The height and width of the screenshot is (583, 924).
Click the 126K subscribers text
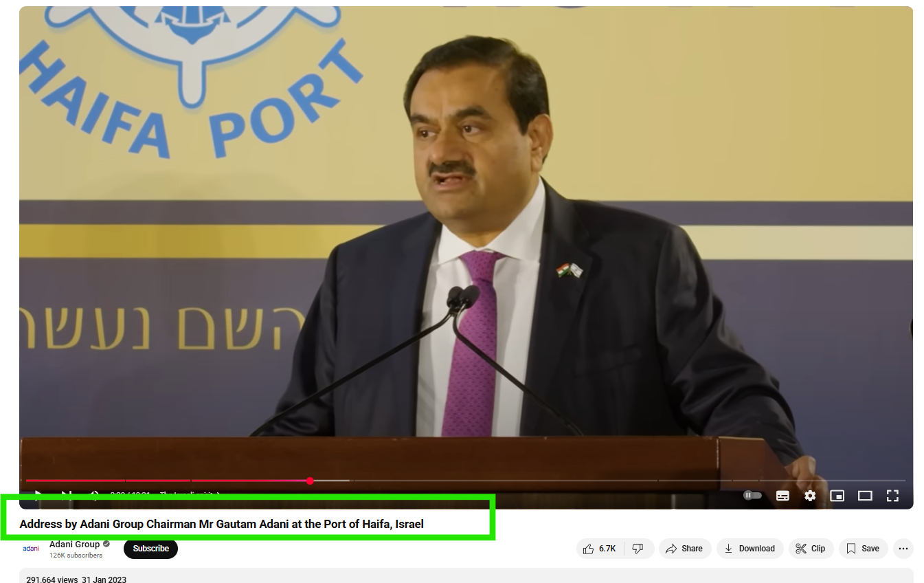click(76, 555)
